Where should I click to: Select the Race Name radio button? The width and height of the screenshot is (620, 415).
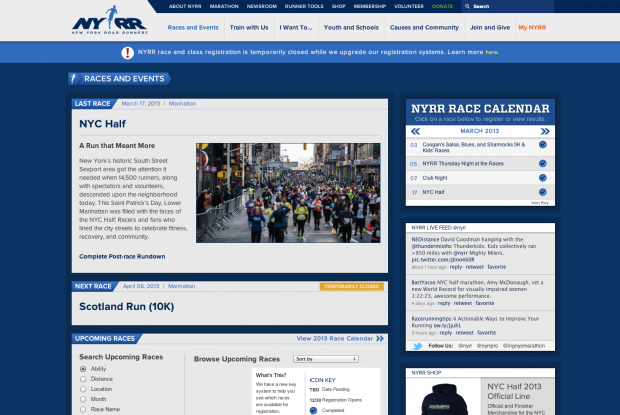point(83,409)
